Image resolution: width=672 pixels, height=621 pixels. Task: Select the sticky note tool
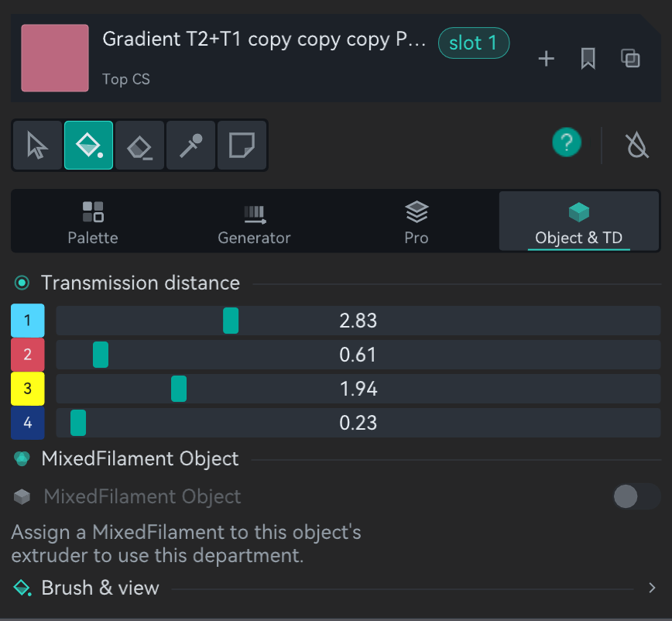pos(242,146)
